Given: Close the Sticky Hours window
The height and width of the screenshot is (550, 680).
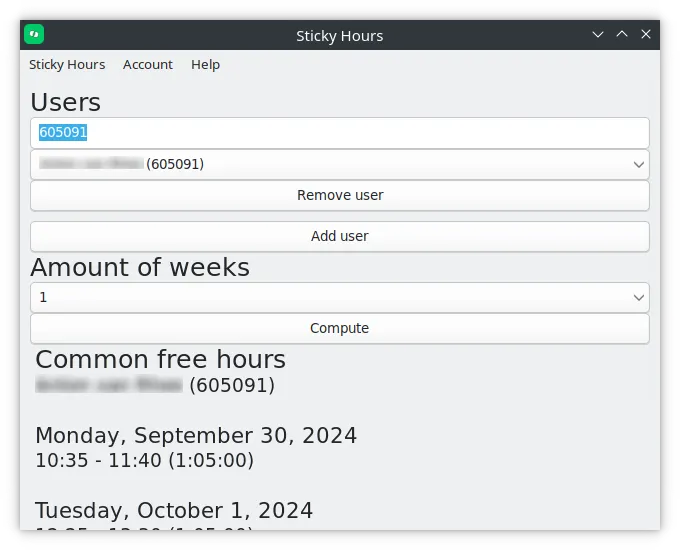Looking at the screenshot, I should (x=646, y=34).
